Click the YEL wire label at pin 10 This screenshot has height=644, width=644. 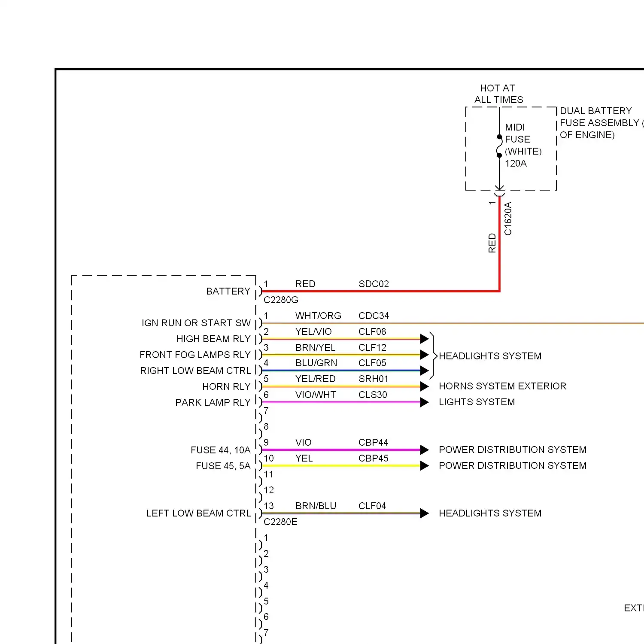[304, 458]
